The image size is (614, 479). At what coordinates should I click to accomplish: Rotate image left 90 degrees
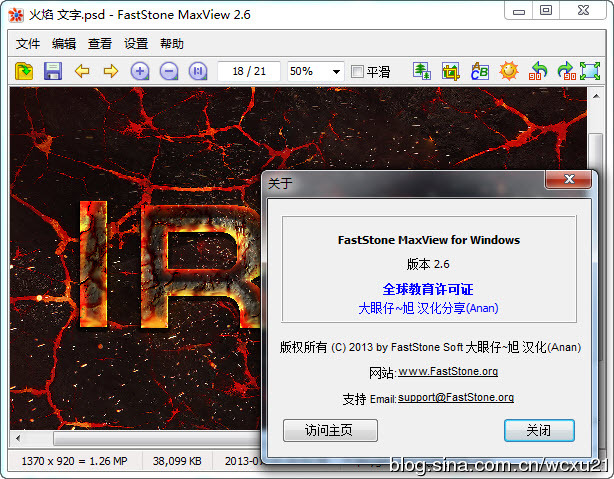point(538,71)
